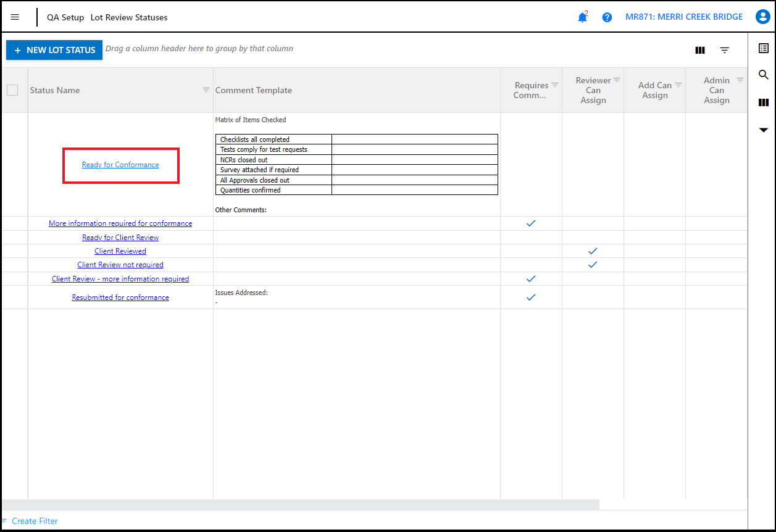The width and height of the screenshot is (776, 532).
Task: Open the column chooser in the toolbar
Action: tap(699, 50)
